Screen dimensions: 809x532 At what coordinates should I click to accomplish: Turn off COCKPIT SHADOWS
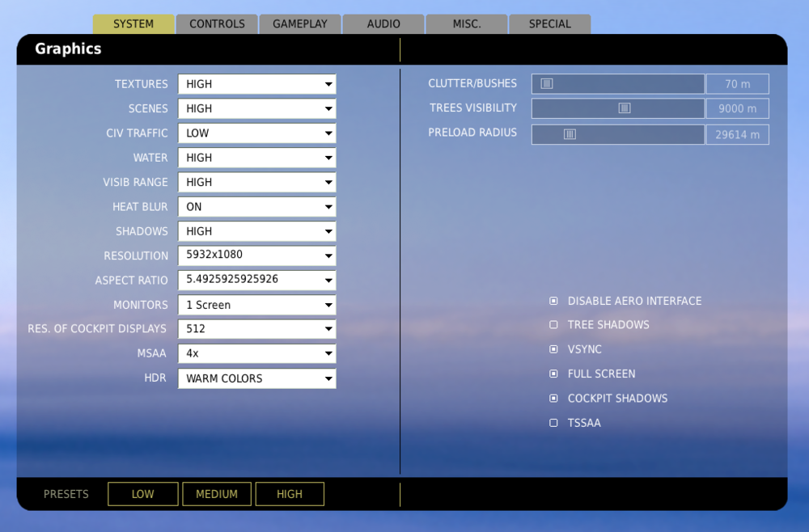pos(553,398)
